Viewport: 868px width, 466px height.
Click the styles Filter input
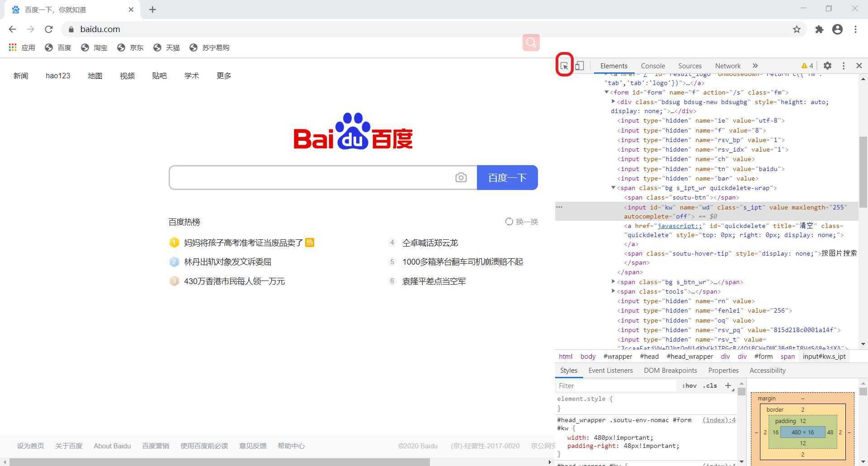[616, 386]
